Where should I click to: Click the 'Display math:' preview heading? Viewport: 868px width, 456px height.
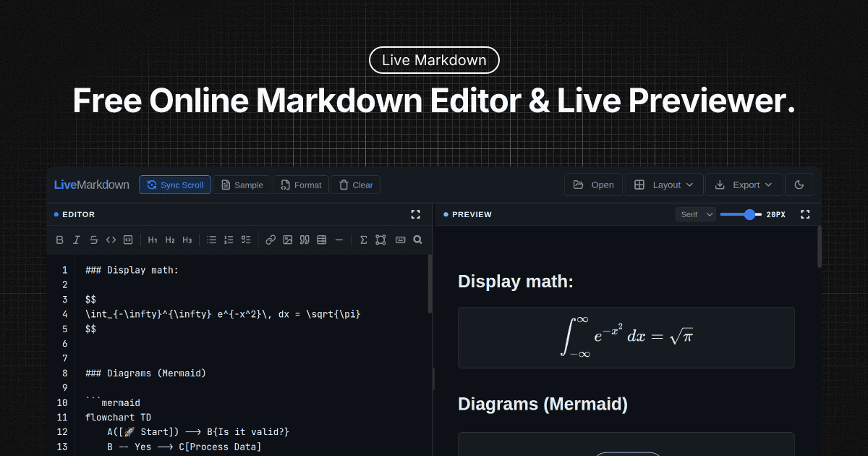pyautogui.click(x=516, y=282)
